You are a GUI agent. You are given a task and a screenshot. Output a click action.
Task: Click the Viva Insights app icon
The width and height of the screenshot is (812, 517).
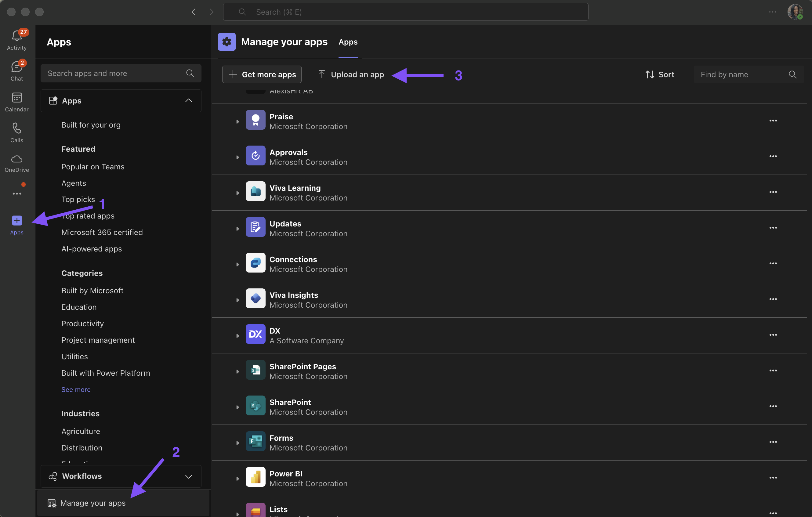tap(255, 298)
